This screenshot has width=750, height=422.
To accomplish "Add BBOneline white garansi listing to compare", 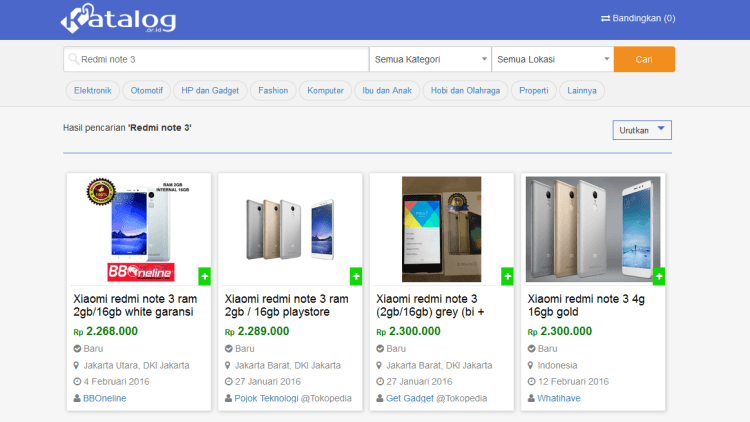I will (204, 276).
